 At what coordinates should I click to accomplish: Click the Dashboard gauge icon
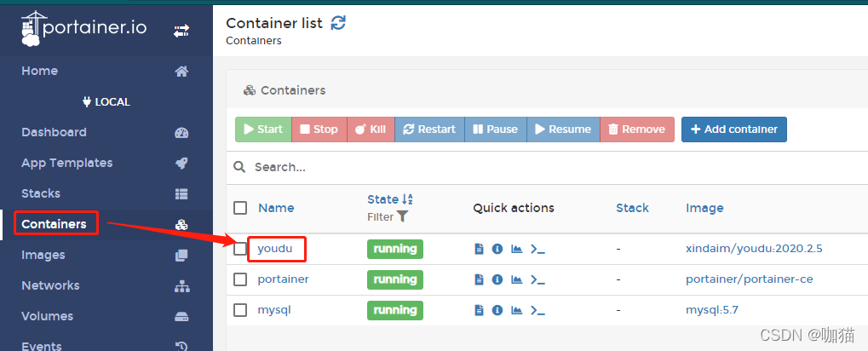click(x=181, y=133)
